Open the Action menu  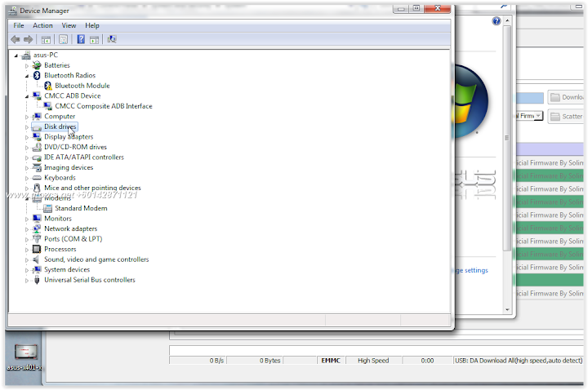click(x=42, y=25)
